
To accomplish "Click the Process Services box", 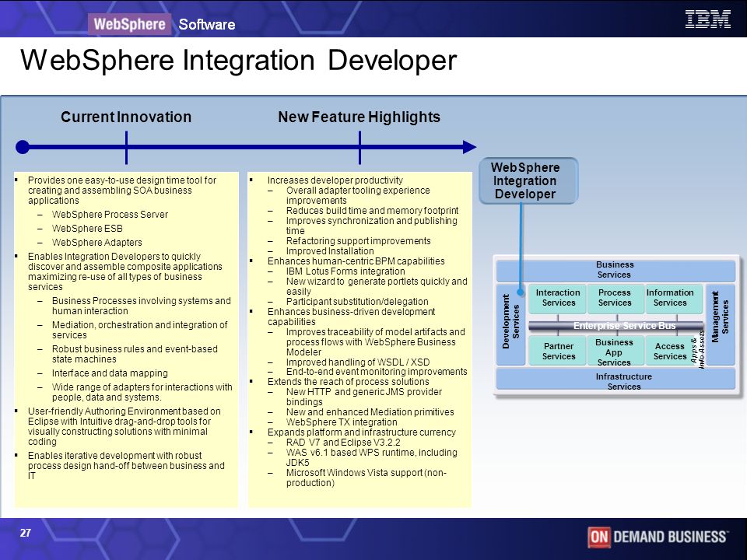I will pyautogui.click(x=615, y=298).
